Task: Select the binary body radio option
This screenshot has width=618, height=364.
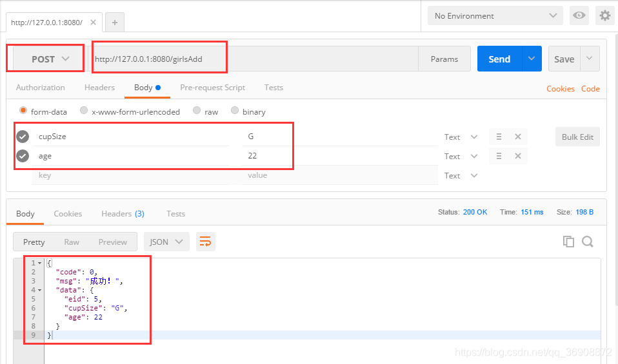Action: pos(235,110)
